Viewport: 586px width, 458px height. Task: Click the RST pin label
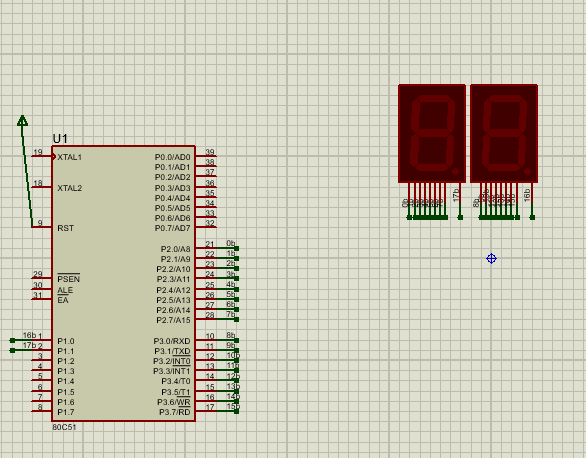tap(65, 228)
